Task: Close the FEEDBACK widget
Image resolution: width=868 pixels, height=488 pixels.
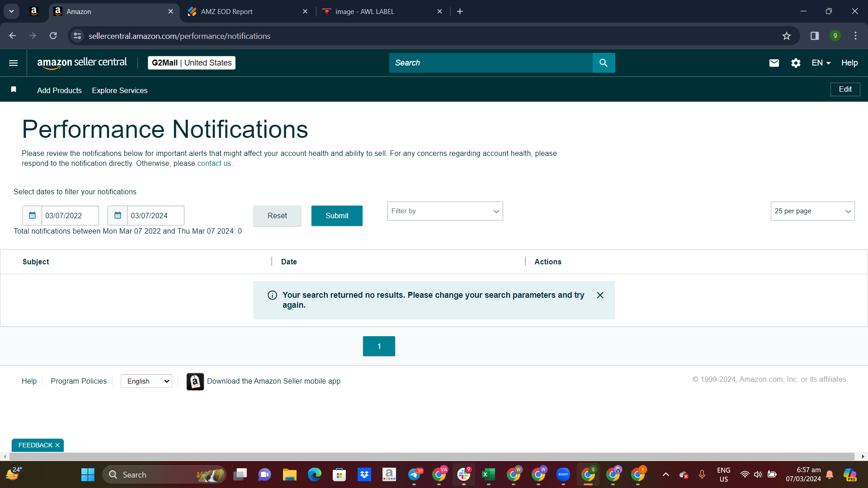Action: click(57, 445)
